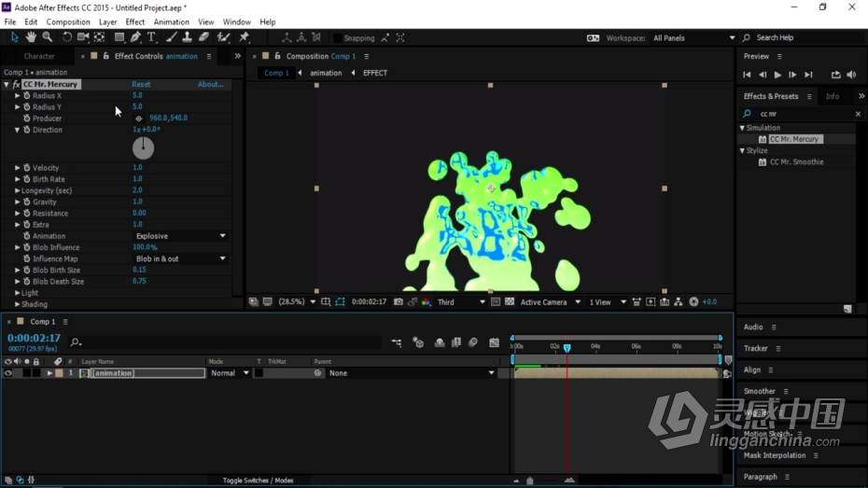Image resolution: width=868 pixels, height=488 pixels.
Task: Open the Animation menu
Action: tap(171, 22)
